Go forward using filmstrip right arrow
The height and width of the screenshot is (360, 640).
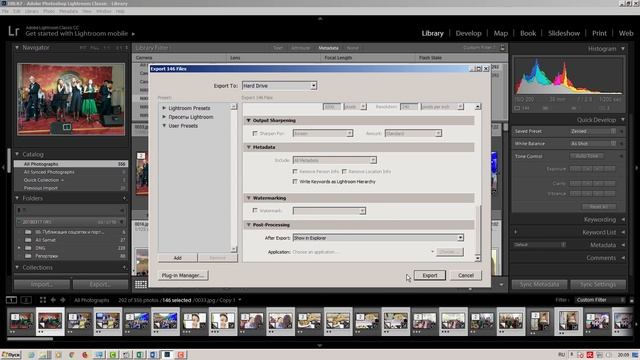pos(63,300)
